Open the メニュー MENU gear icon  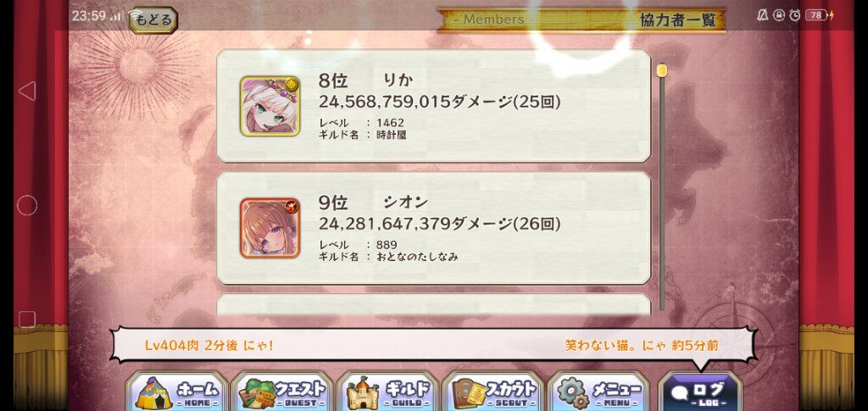[598, 392]
